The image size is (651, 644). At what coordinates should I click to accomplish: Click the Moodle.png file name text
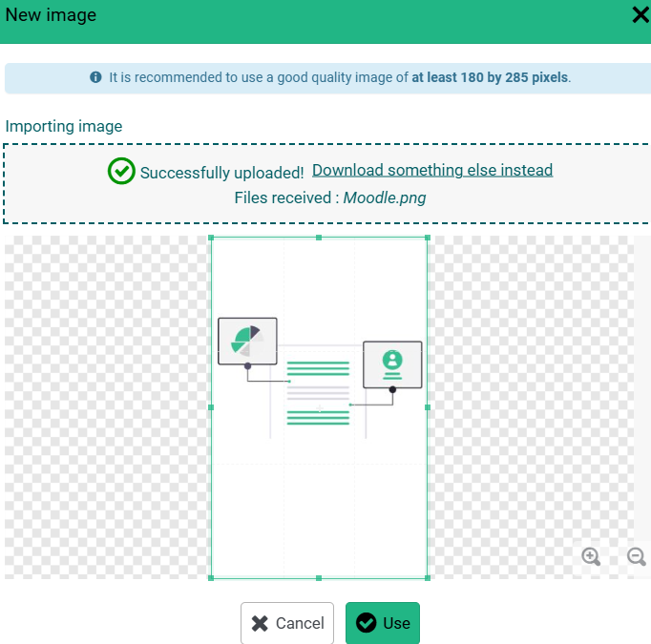click(x=385, y=197)
